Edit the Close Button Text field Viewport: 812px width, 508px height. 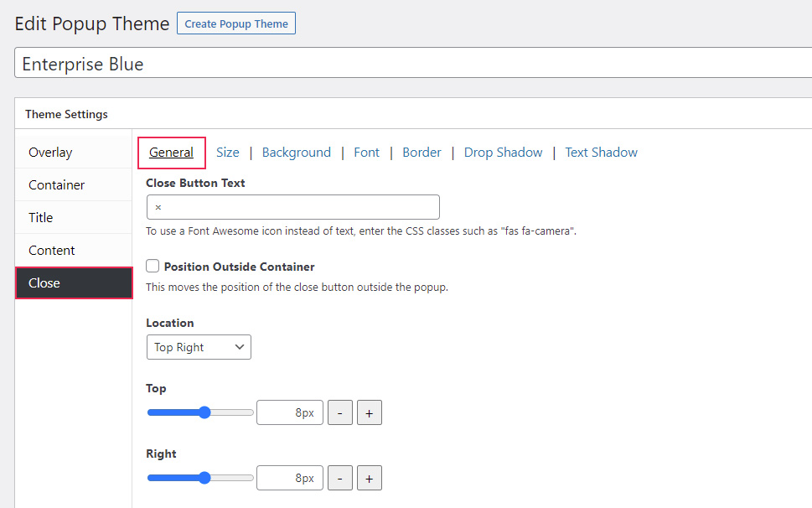pos(292,206)
